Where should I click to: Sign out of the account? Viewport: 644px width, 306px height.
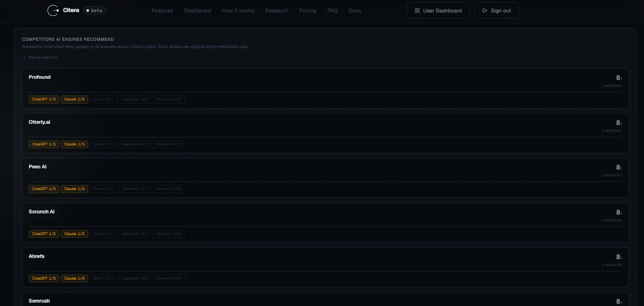(497, 10)
